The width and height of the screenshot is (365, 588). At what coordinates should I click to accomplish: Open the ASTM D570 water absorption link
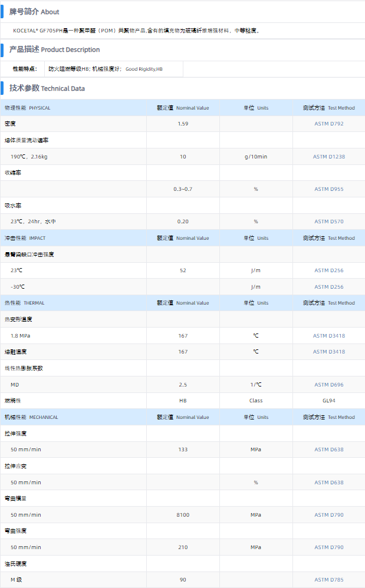(328, 222)
